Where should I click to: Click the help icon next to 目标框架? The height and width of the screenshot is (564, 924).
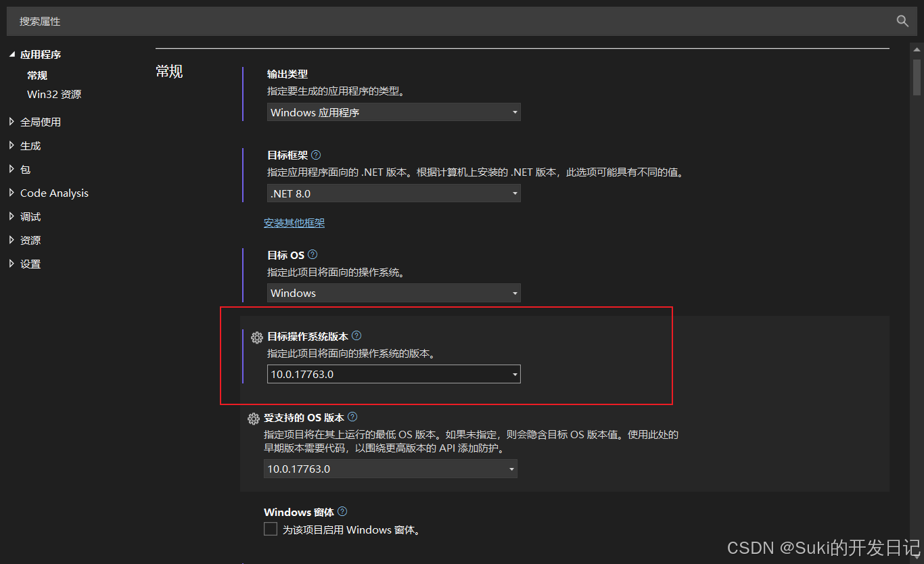click(x=315, y=154)
